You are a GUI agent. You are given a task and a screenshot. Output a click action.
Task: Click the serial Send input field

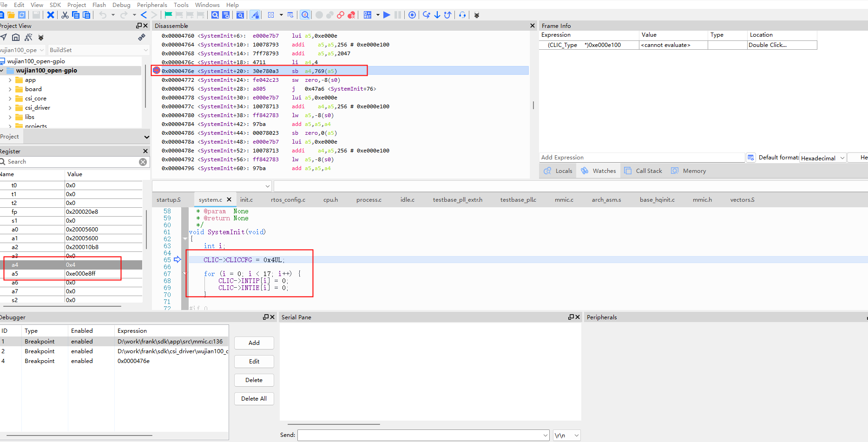(424, 435)
